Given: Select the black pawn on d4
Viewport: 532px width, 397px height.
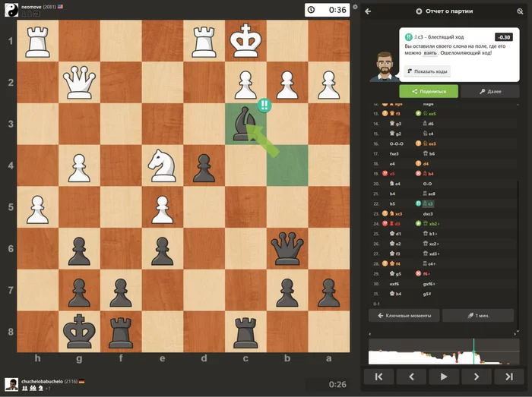Looking at the screenshot, I should pos(204,167).
